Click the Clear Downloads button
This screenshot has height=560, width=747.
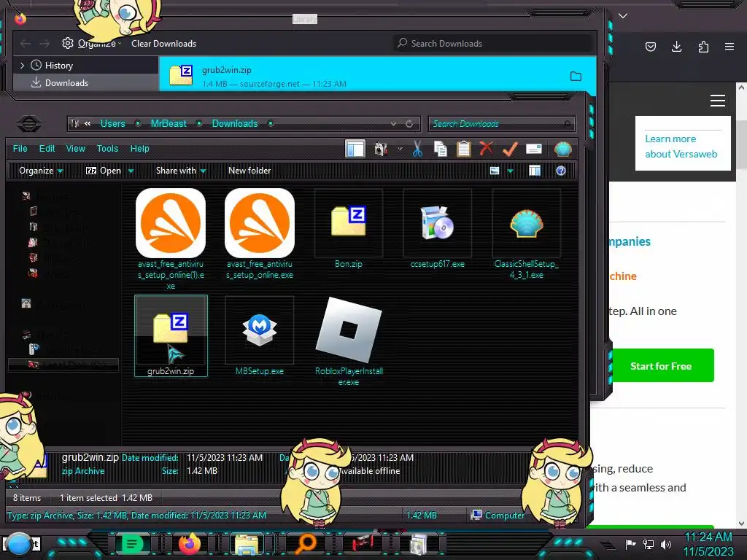point(164,43)
